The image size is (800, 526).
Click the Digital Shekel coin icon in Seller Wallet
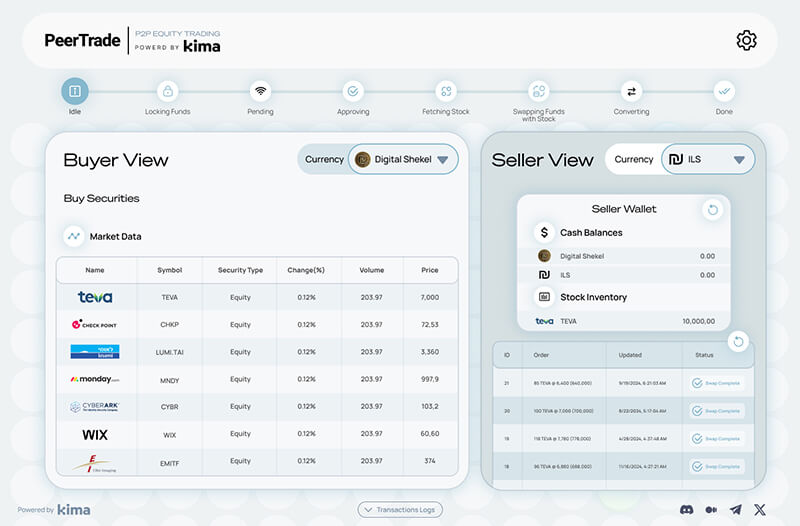(x=544, y=256)
